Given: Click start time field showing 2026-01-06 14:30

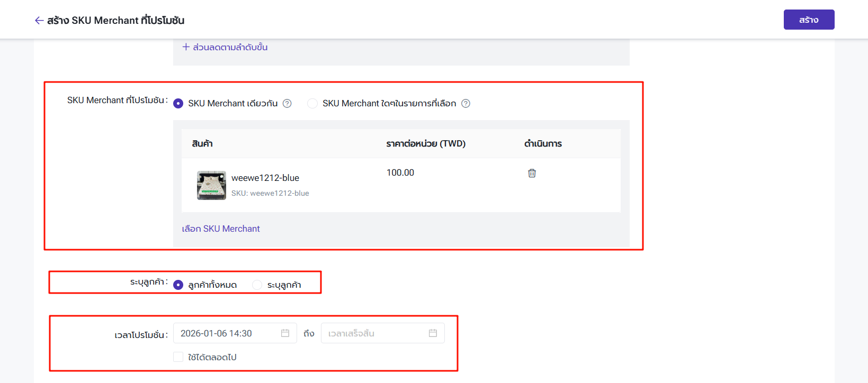Looking at the screenshot, I should tap(235, 333).
